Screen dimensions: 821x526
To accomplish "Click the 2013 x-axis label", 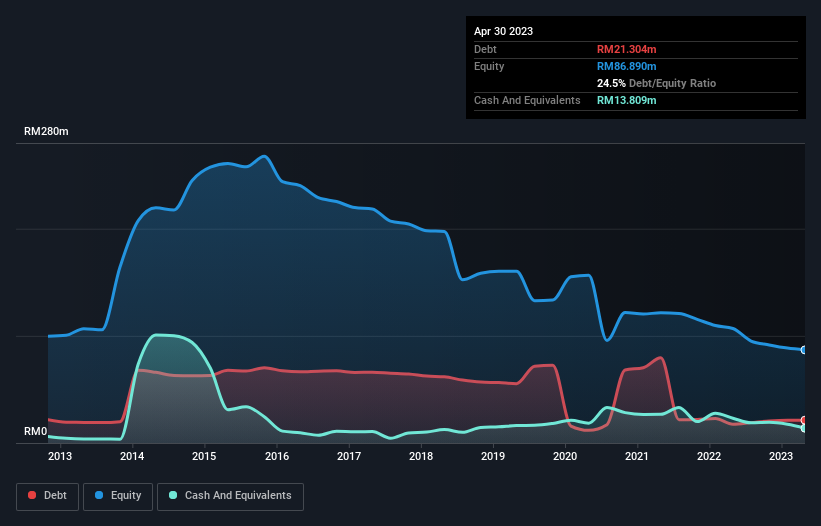I will pos(60,456).
